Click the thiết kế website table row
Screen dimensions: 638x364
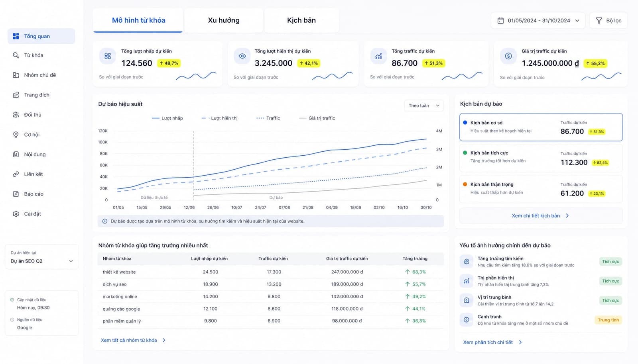point(271,272)
